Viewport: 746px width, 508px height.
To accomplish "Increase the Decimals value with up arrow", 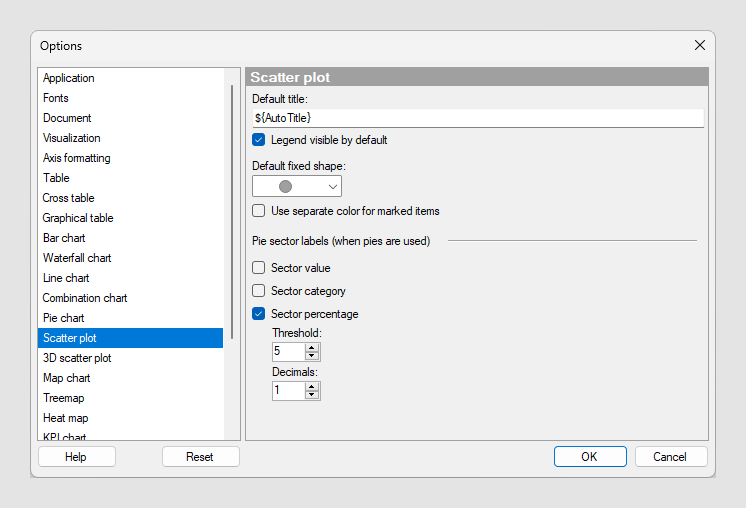I will coord(312,387).
